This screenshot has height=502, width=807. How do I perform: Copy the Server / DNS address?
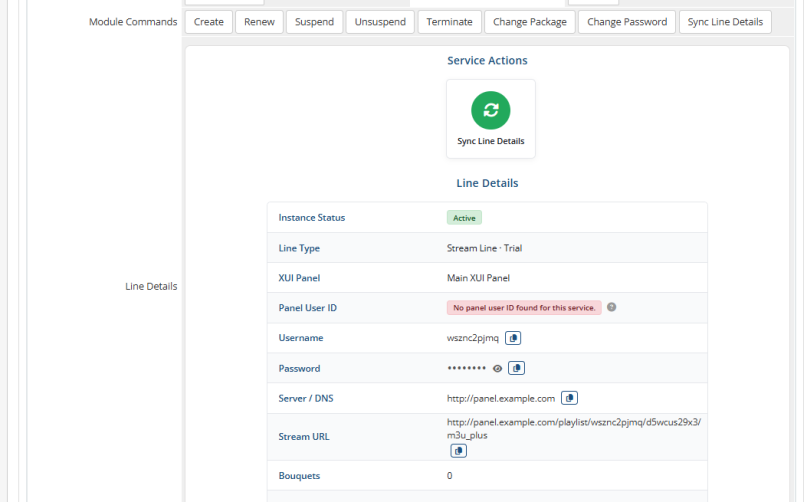point(569,398)
